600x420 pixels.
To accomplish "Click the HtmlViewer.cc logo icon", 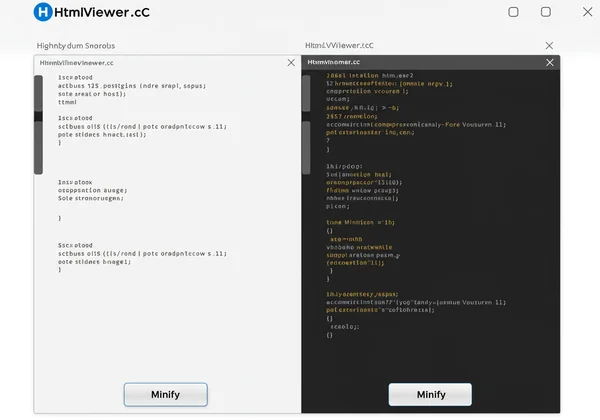I will 43,12.
